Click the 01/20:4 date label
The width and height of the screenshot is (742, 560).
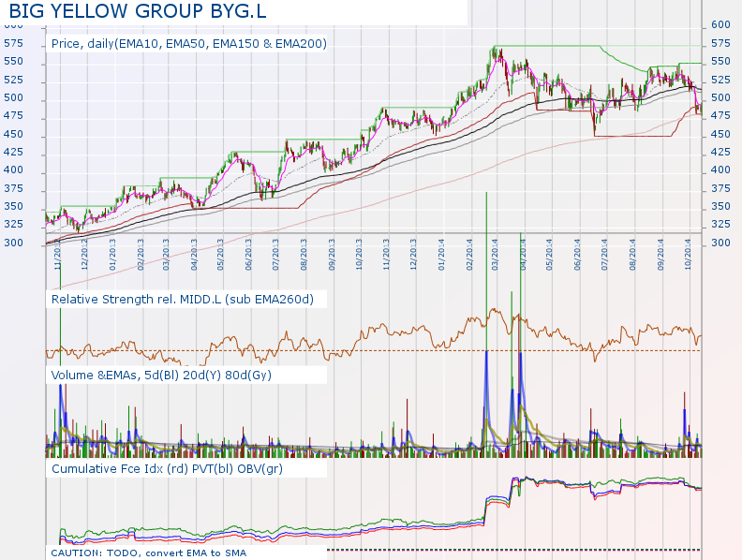(x=441, y=255)
